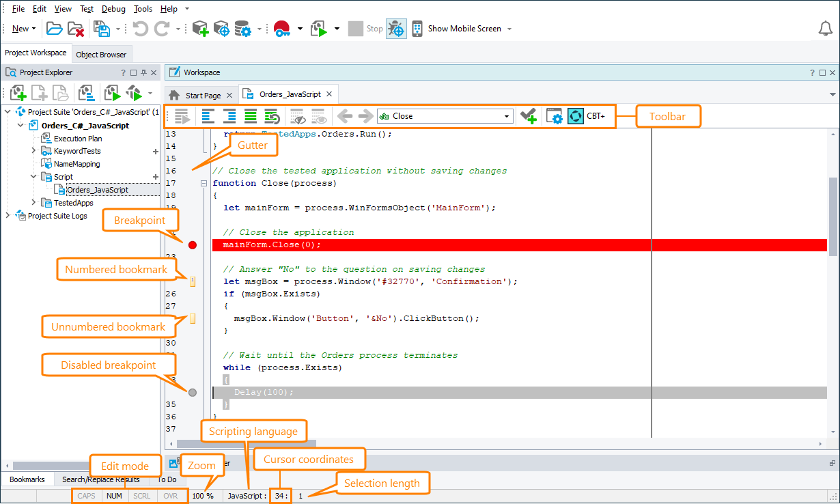Switch to the Object Browser tab
The width and height of the screenshot is (840, 504).
101,55
